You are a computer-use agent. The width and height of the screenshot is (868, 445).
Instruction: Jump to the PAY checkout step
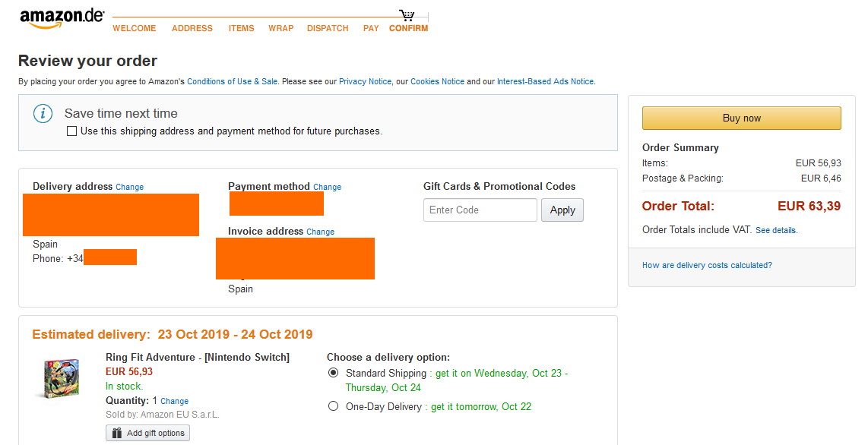(x=371, y=28)
